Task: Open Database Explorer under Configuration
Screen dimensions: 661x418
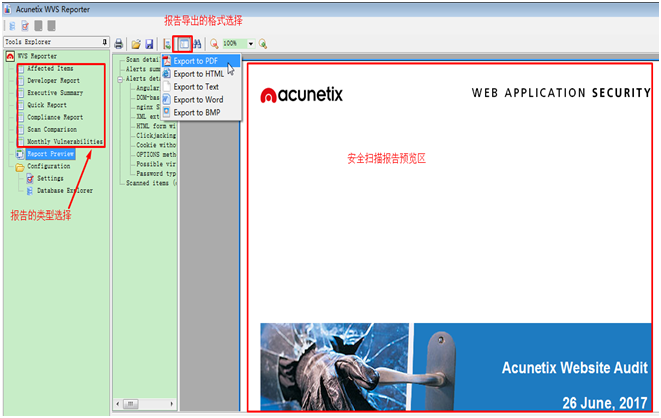Action: 65,190
